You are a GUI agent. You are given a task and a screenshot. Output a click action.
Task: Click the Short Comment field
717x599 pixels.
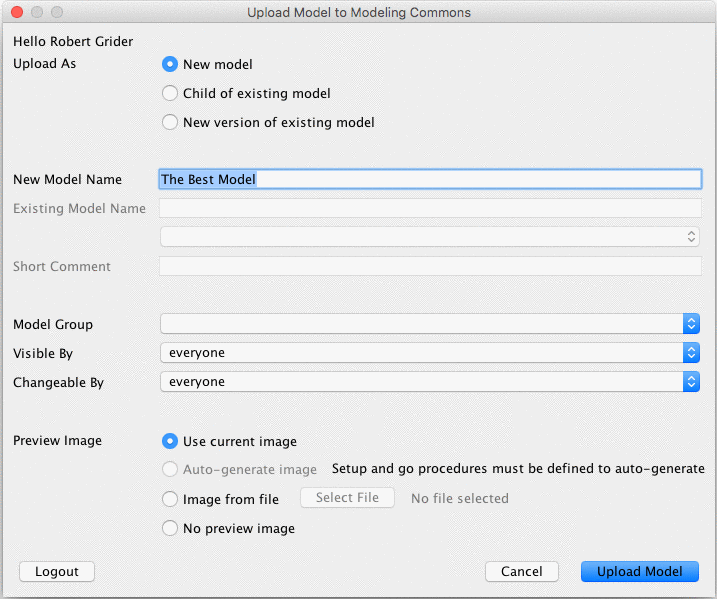pos(430,267)
